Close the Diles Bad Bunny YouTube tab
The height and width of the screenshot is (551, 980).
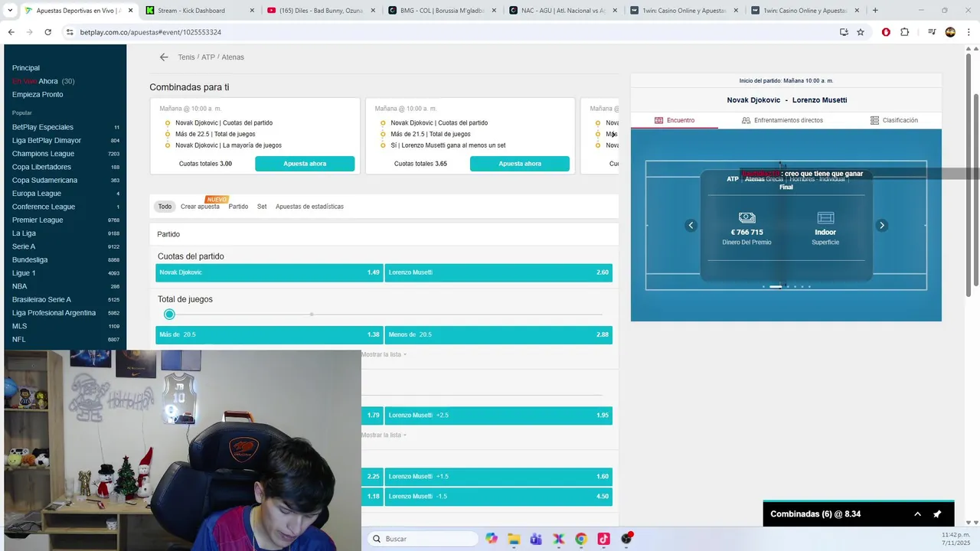click(374, 11)
